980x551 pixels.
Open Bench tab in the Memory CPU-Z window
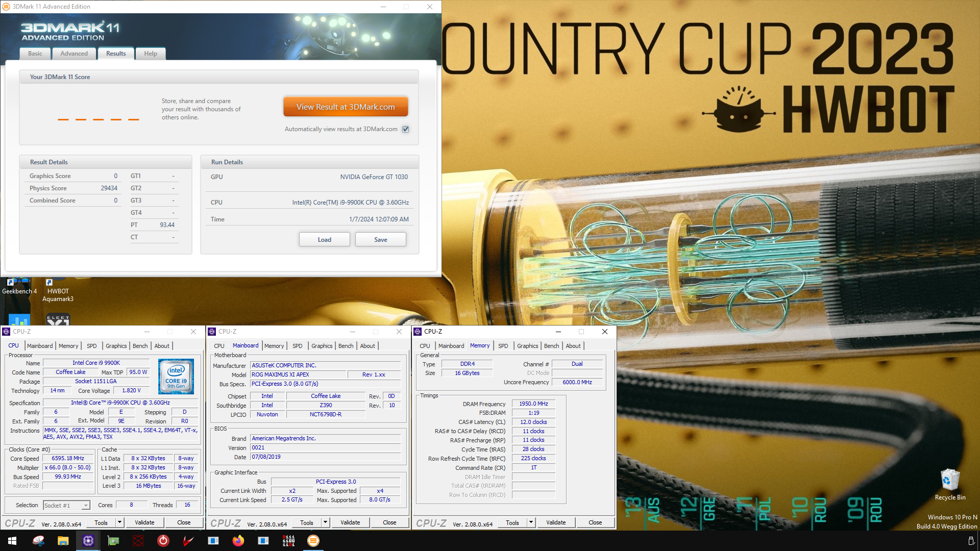pyautogui.click(x=551, y=346)
